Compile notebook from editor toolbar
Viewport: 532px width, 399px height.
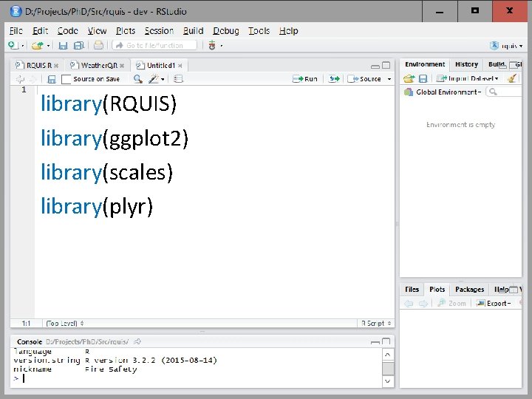(x=179, y=79)
